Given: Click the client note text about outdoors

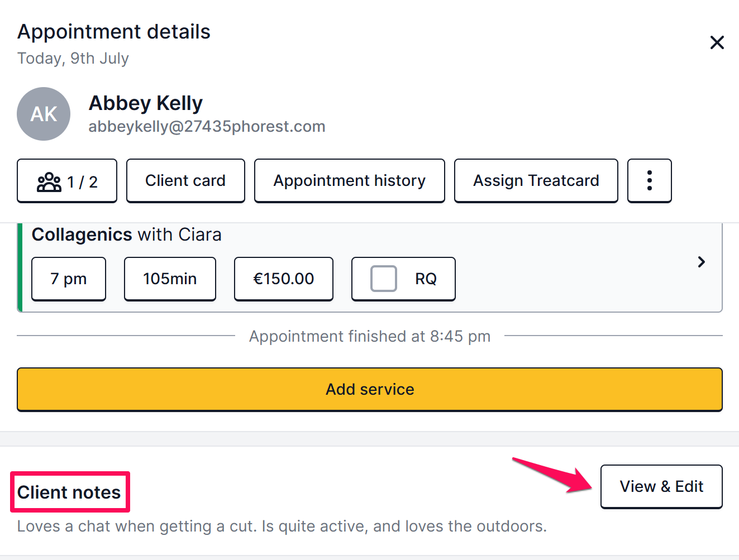Looking at the screenshot, I should (x=282, y=527).
